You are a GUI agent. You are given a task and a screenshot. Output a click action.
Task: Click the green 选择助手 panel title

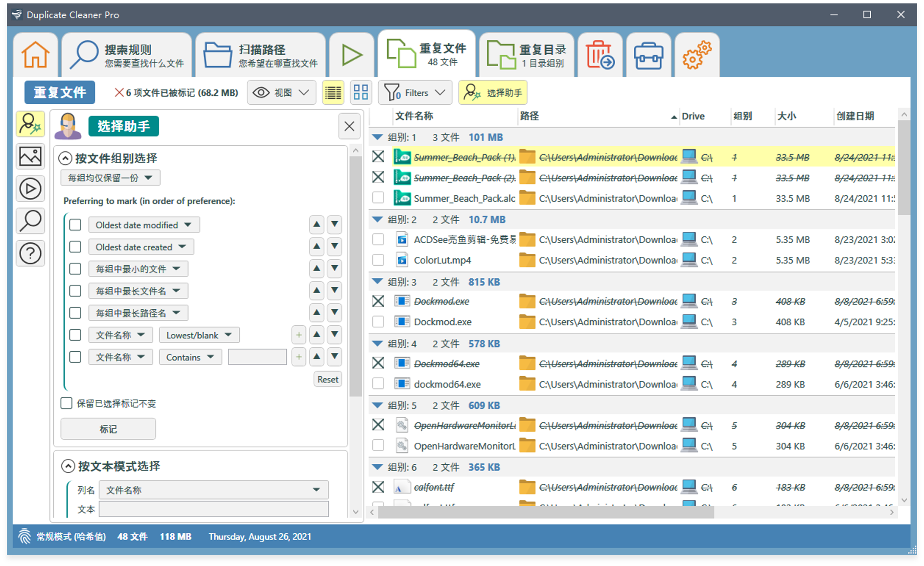tap(124, 126)
